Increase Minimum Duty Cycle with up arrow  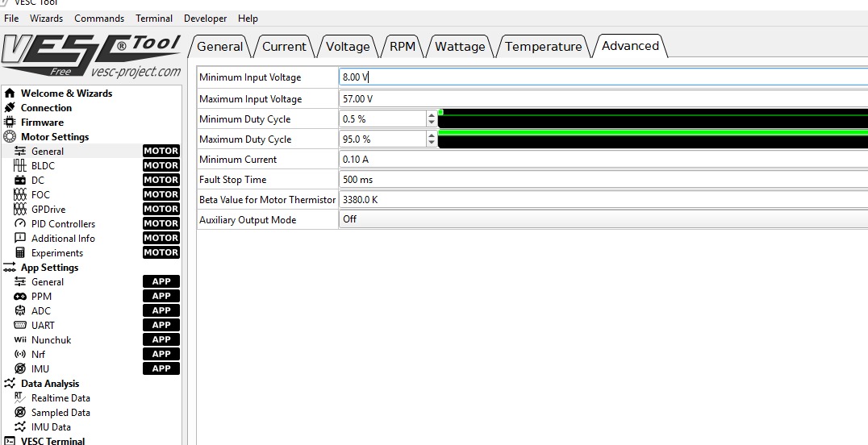tap(432, 115)
